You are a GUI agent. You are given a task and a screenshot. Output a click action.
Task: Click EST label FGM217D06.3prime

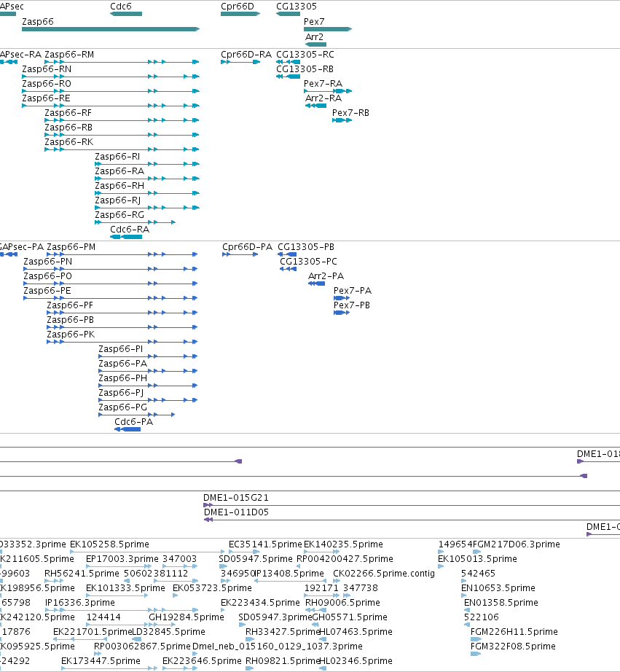tap(517, 544)
